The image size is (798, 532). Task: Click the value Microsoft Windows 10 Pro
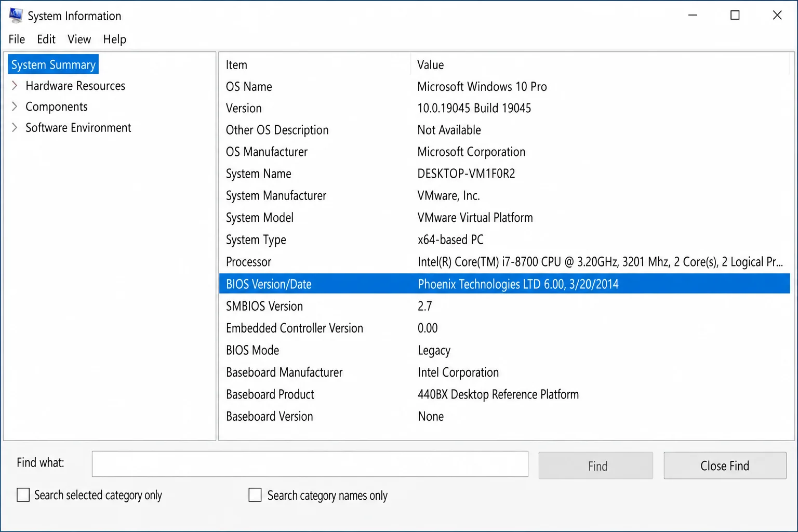click(482, 87)
